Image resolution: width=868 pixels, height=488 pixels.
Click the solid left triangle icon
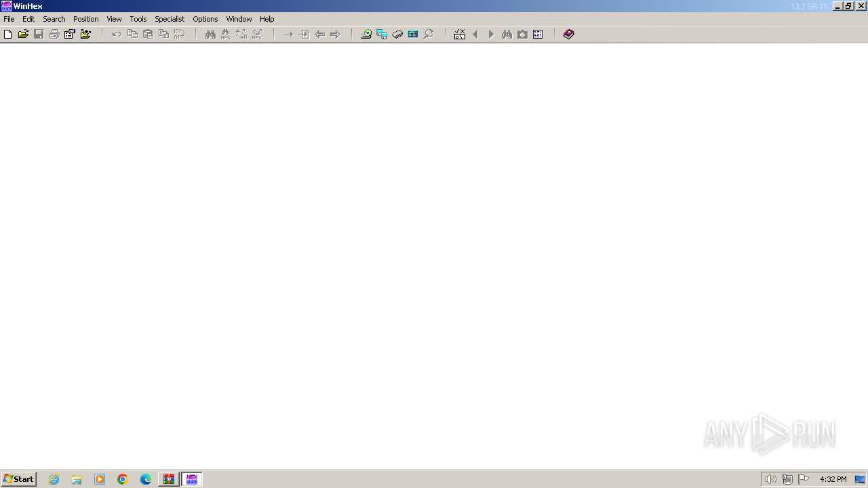475,34
